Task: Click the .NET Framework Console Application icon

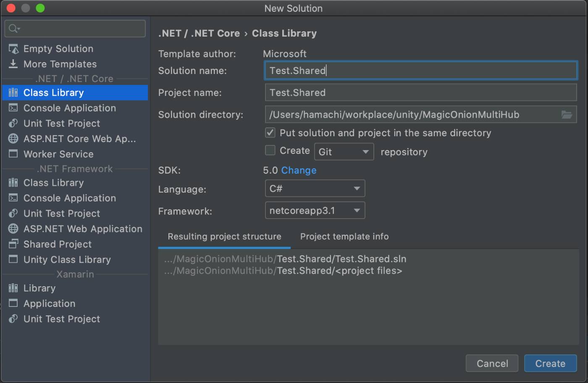Action: tap(13, 198)
